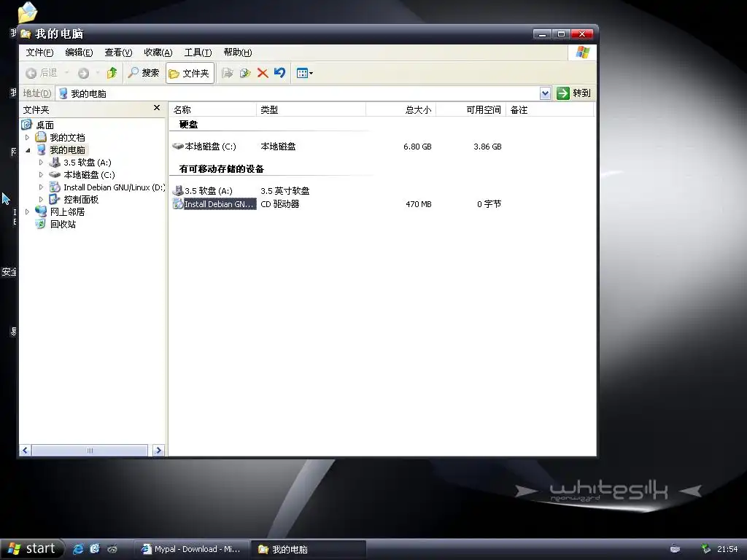Click the blue Undo arrow icon
This screenshot has height=560, width=747.
tap(279, 73)
